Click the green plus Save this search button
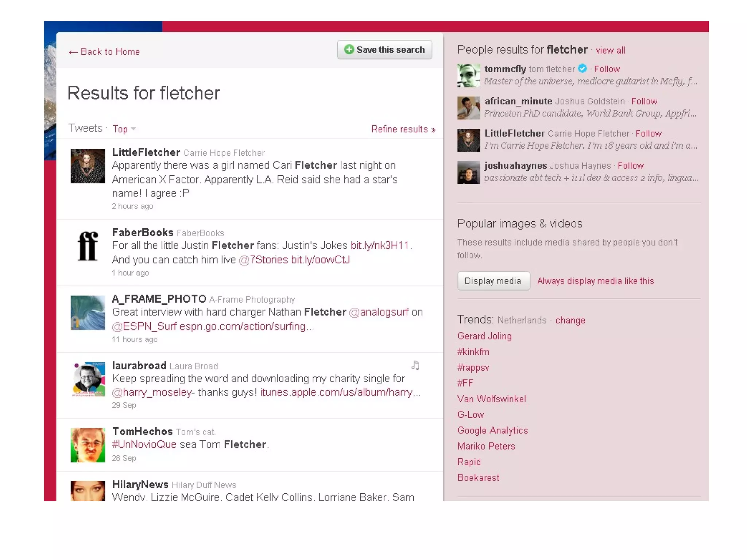The width and height of the screenshot is (747, 560). coord(384,50)
